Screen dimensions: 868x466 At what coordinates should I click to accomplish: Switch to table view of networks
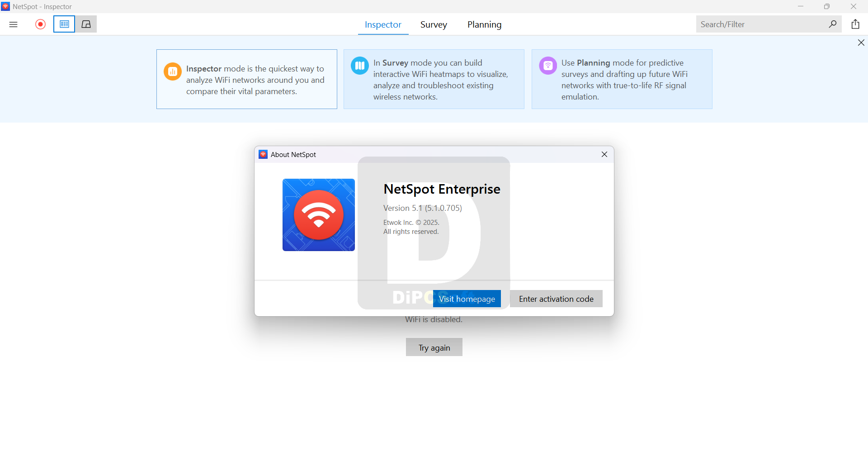pyautogui.click(x=64, y=24)
